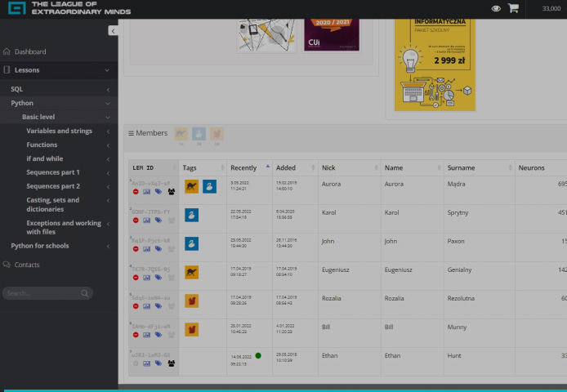Open the shopping cart icon in header

click(513, 8)
